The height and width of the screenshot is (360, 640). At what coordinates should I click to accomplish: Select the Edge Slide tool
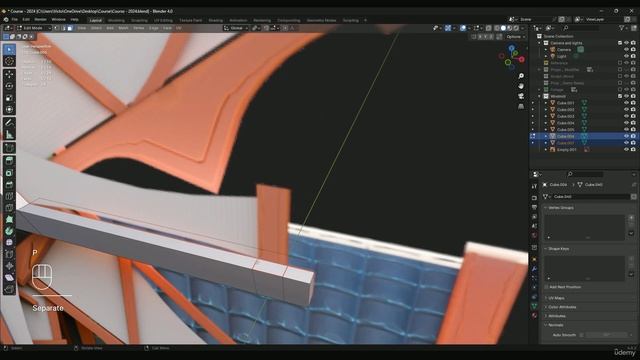point(9,254)
